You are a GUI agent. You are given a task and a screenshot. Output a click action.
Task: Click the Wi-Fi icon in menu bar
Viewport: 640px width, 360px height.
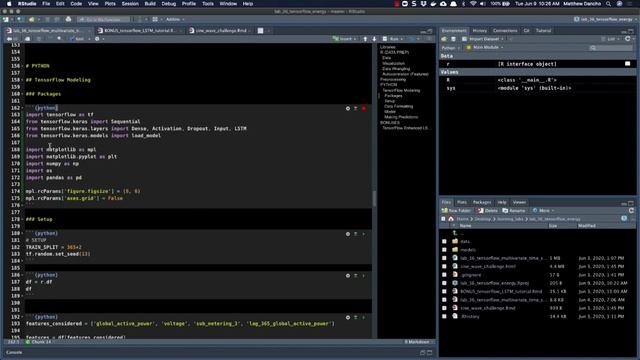click(x=473, y=4)
